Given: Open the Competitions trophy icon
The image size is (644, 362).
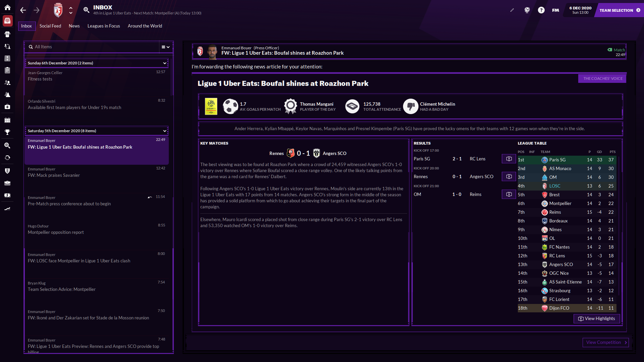Looking at the screenshot, I should (x=7, y=132).
